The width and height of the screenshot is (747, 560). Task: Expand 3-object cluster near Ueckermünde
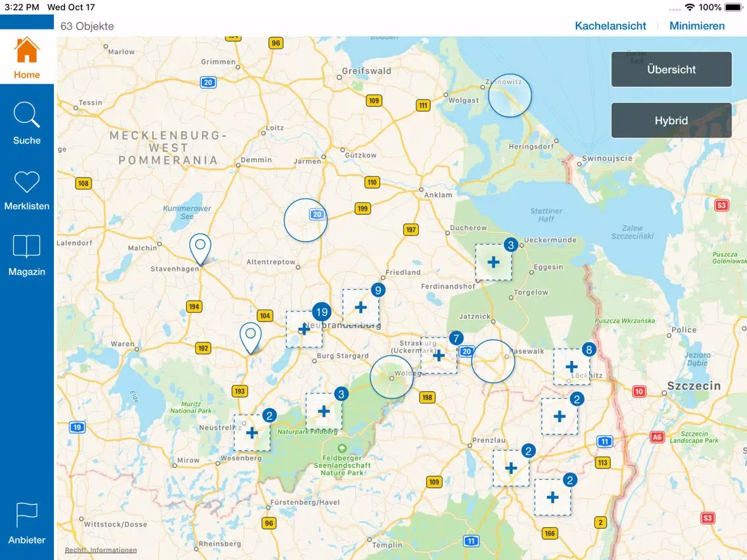pos(494,262)
